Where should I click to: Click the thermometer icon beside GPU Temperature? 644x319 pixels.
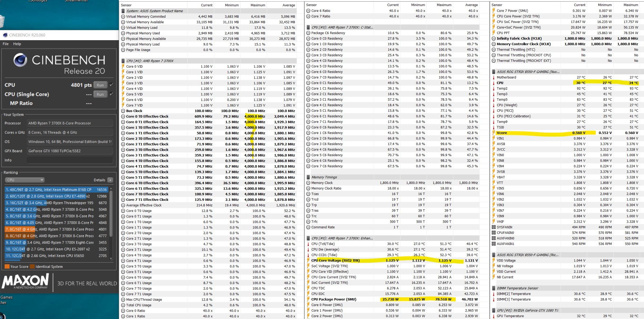click(494, 316)
